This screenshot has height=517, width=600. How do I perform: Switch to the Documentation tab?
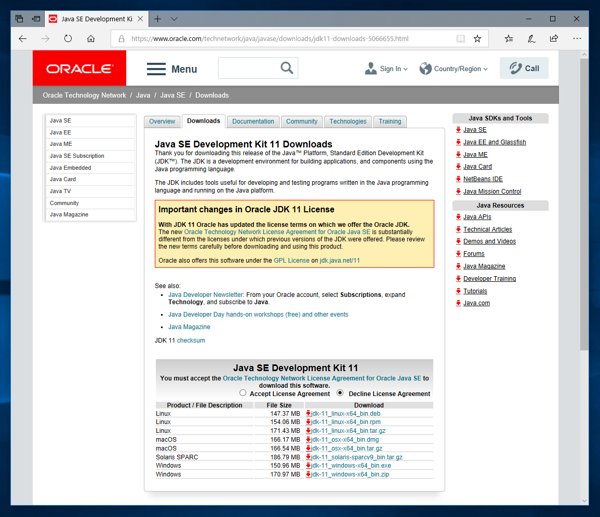pos(253,121)
